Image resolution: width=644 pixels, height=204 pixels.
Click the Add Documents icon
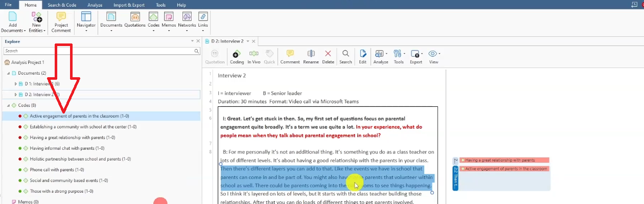click(13, 22)
